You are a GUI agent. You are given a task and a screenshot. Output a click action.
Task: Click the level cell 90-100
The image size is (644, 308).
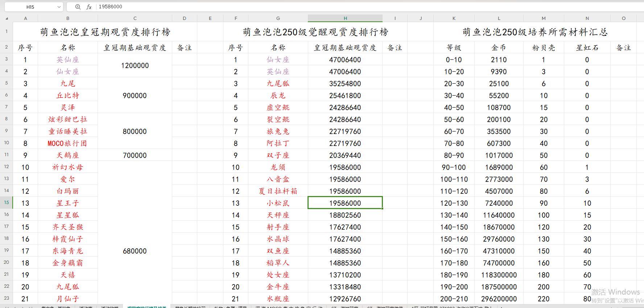pyautogui.click(x=454, y=167)
